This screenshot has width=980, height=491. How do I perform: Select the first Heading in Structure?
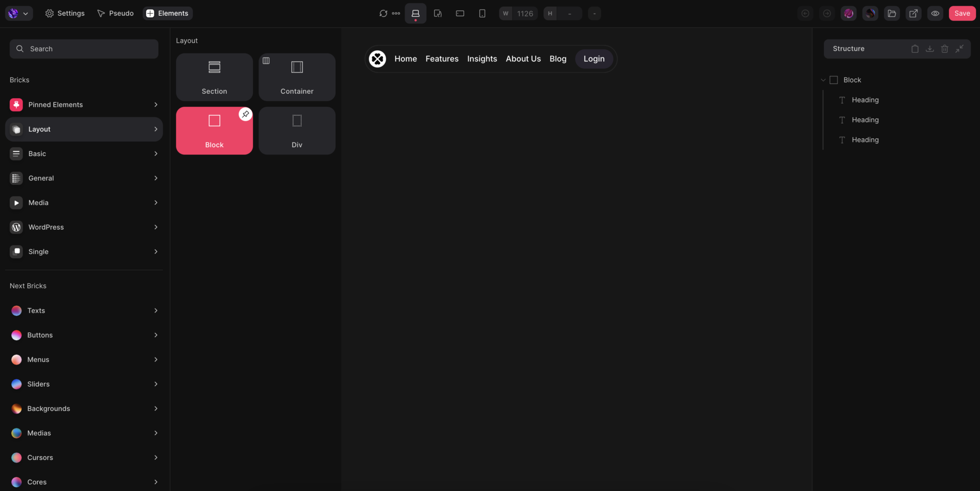[x=865, y=100]
